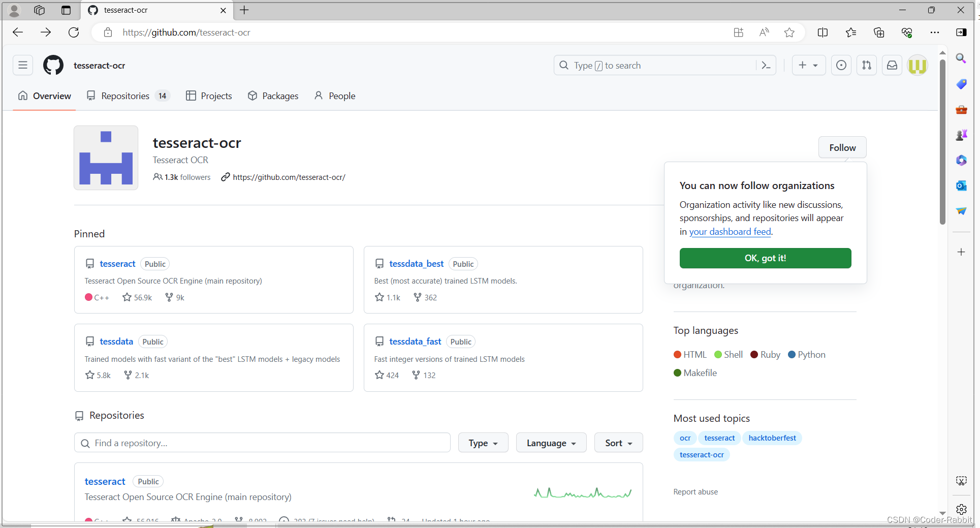Click the Follow organization button

(842, 147)
